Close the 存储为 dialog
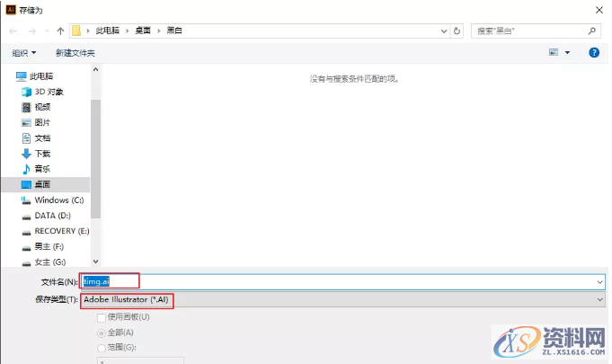 599,10
